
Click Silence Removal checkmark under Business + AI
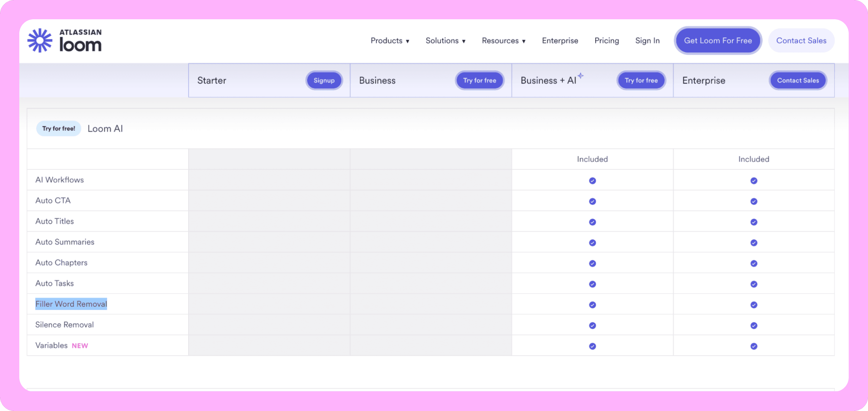point(592,325)
